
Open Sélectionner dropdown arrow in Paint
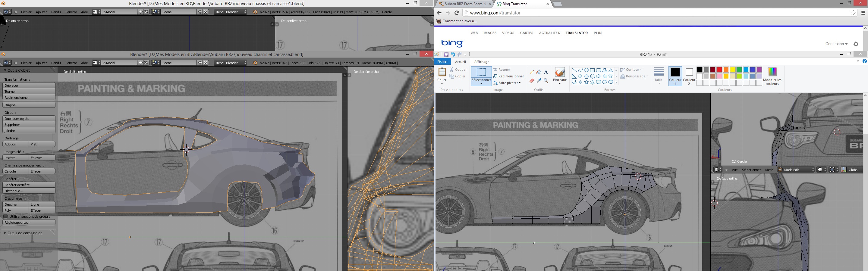click(481, 83)
